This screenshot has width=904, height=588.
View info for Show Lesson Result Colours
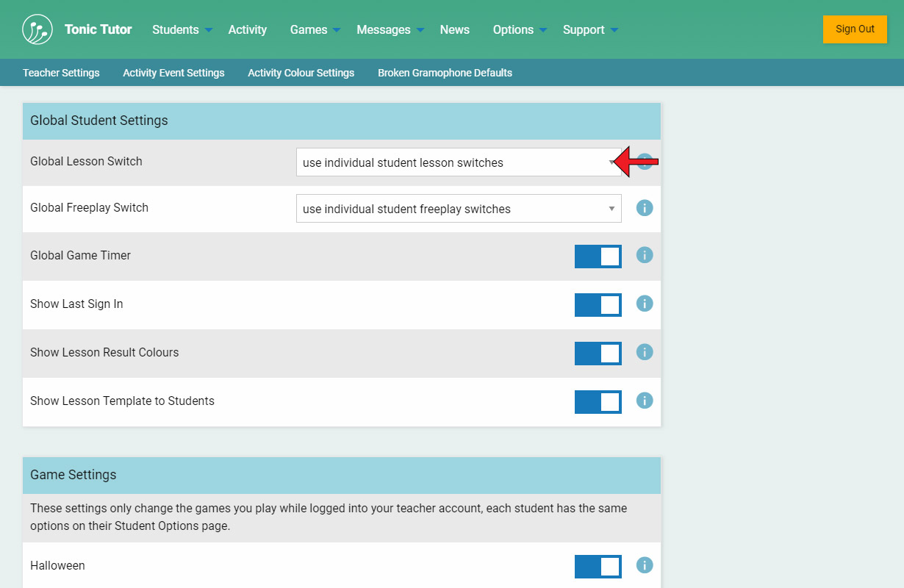pos(645,352)
